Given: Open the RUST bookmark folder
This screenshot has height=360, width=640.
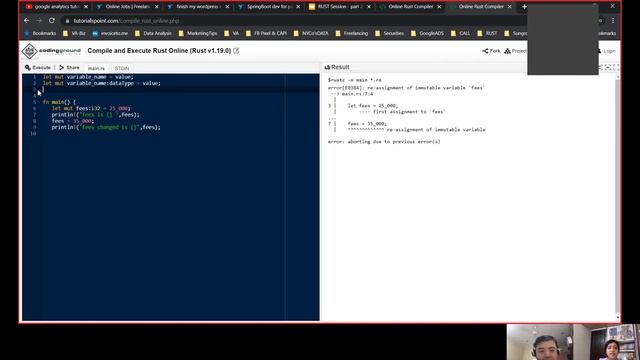Looking at the screenshot, I should [487, 33].
